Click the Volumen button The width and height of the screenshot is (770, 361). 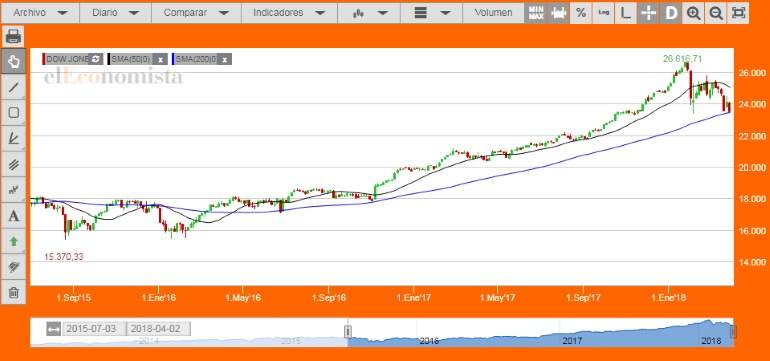pos(493,13)
